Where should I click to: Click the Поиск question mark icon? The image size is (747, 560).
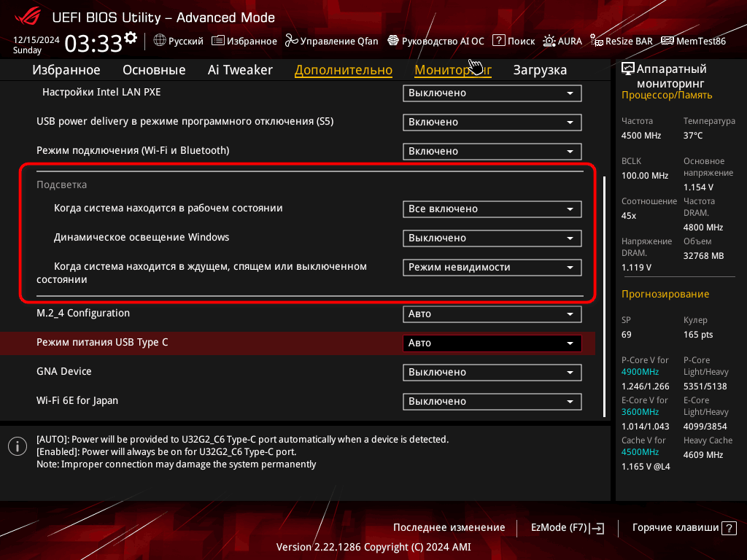(x=498, y=41)
